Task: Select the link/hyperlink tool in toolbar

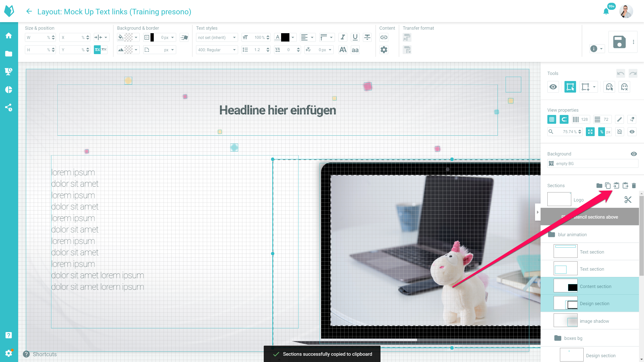Action: pyautogui.click(x=384, y=37)
